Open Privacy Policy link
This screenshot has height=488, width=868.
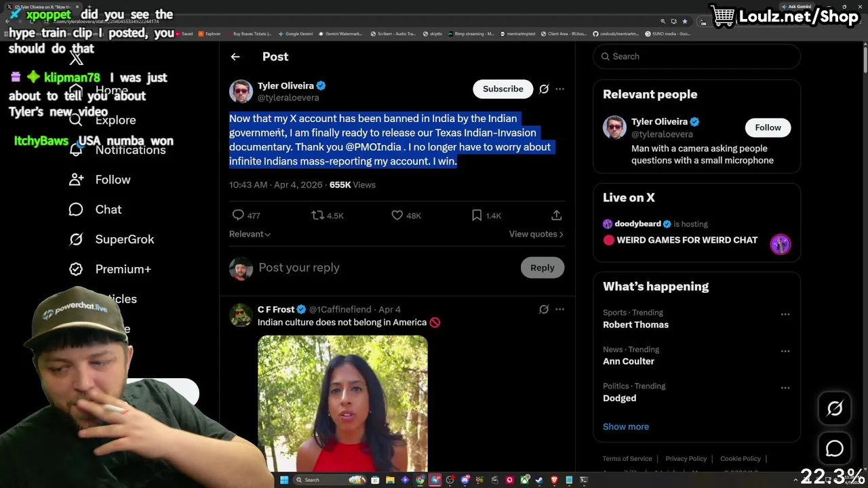686,459
